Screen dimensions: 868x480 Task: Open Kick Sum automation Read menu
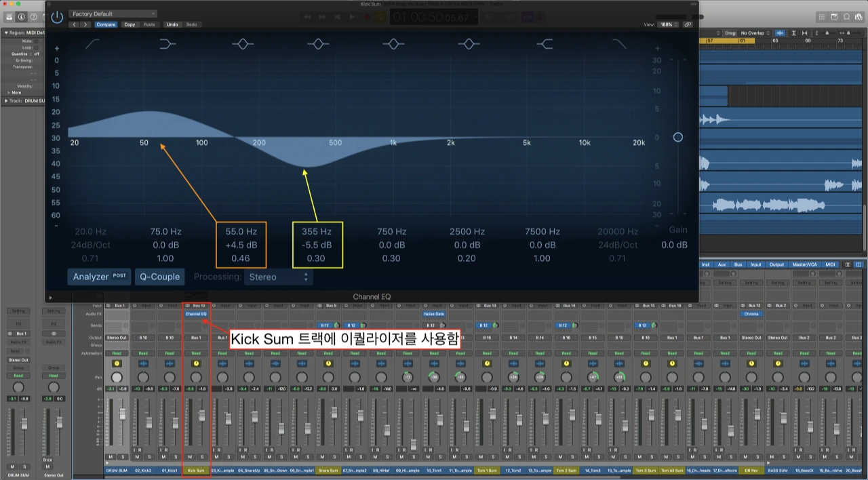pyautogui.click(x=196, y=353)
